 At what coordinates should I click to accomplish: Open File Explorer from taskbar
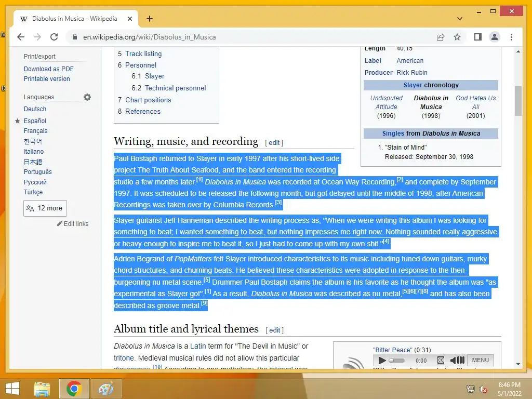pyautogui.click(x=42, y=389)
